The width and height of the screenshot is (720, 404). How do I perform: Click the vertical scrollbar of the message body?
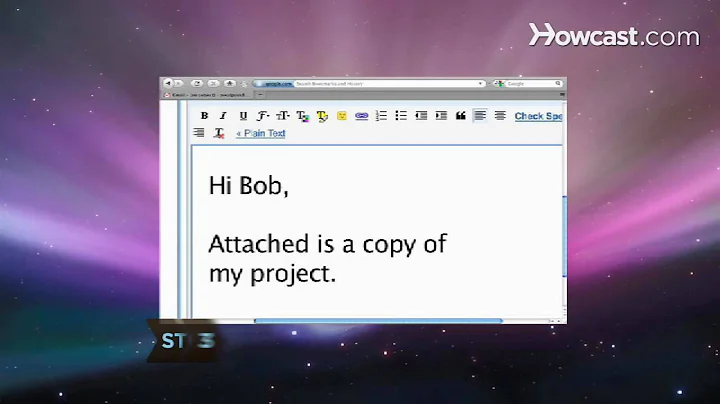pyautogui.click(x=564, y=236)
